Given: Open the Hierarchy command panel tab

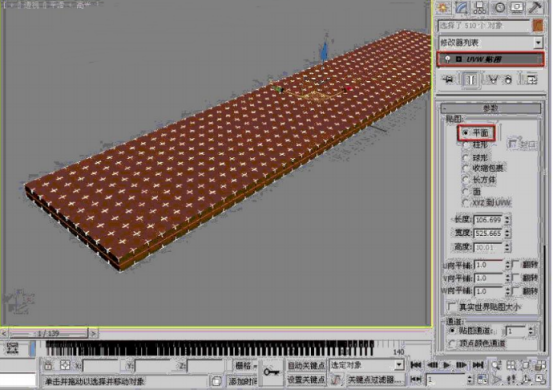Looking at the screenshot, I should [480, 7].
